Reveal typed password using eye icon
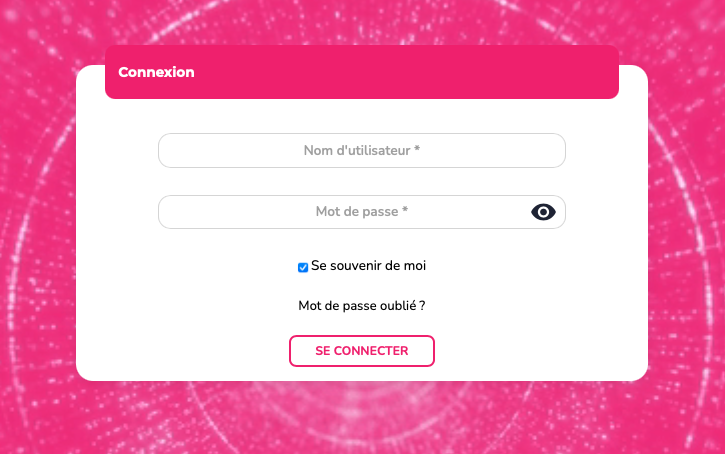Screen dimensions: 725x454 coord(543,212)
